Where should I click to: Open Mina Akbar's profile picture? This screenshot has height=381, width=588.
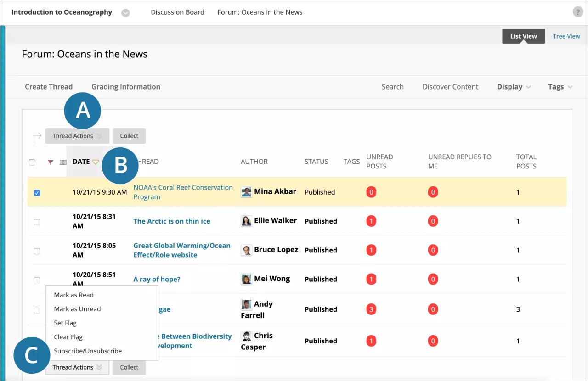(245, 192)
